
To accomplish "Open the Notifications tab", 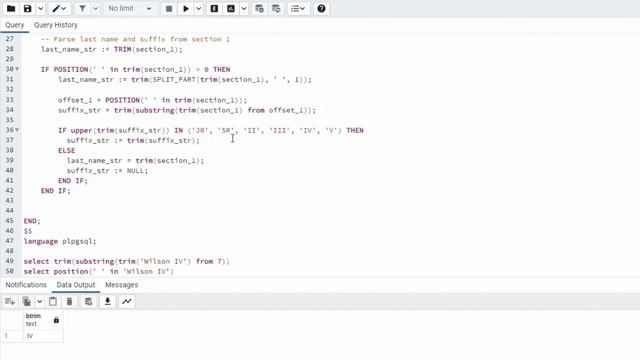I will (x=26, y=285).
